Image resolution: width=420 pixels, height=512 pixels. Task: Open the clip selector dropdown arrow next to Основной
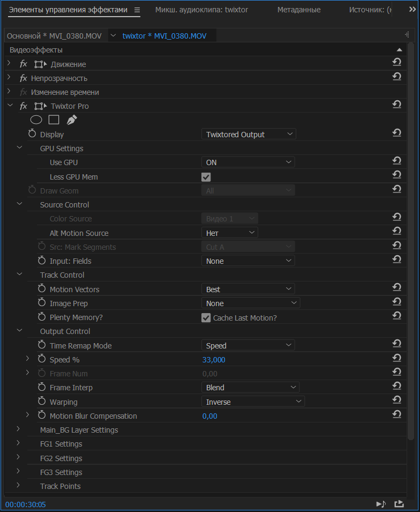[113, 35]
